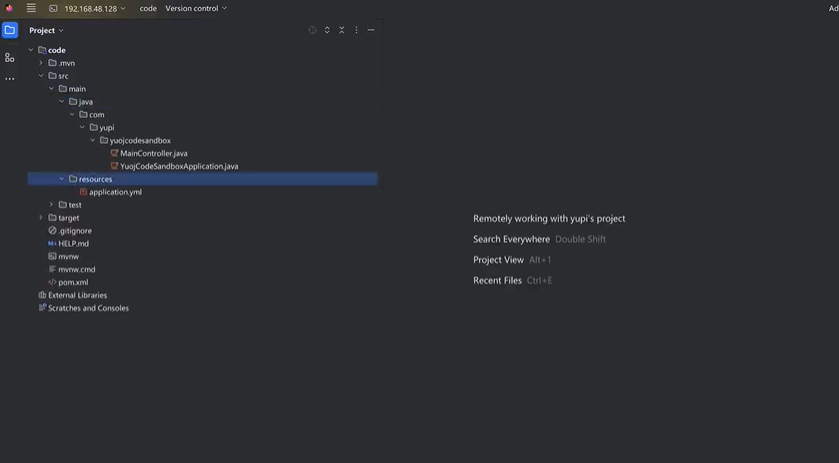Click the pom.xml file icon

coord(52,282)
